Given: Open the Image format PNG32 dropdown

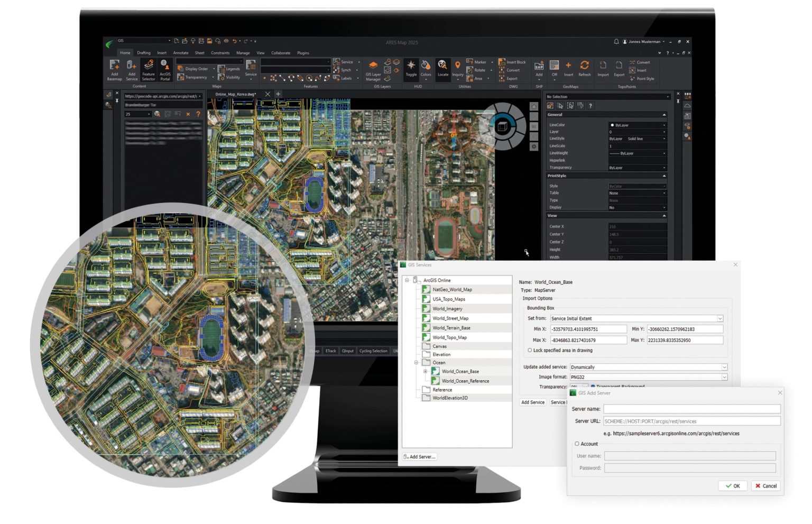Looking at the screenshot, I should 723,376.
